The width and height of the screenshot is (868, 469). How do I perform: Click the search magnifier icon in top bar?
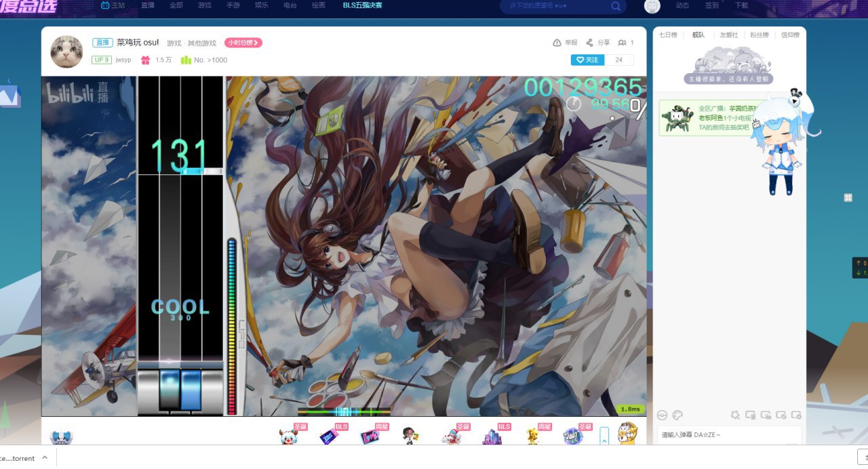coord(616,6)
